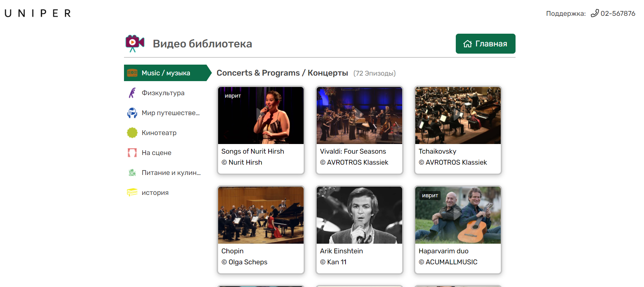This screenshot has height=287, width=644.
Task: Click the video camera library icon
Action: pos(135,43)
